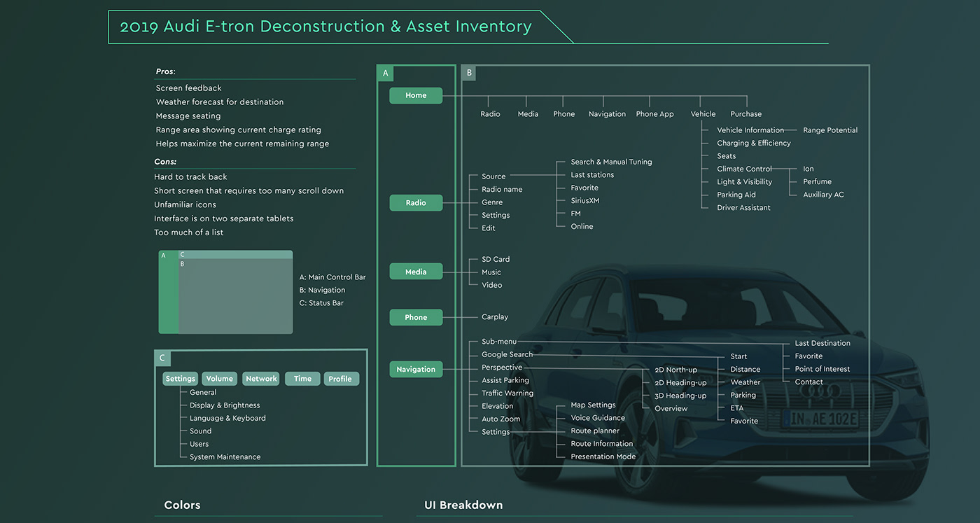Image resolution: width=980 pixels, height=523 pixels.
Task: Click Climate Control under Vehicle
Action: pos(744,169)
